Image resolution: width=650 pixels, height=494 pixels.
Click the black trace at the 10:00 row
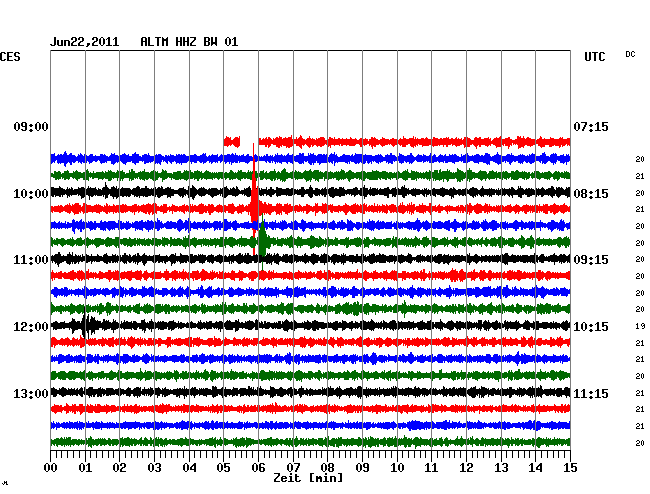pyautogui.click(x=310, y=192)
